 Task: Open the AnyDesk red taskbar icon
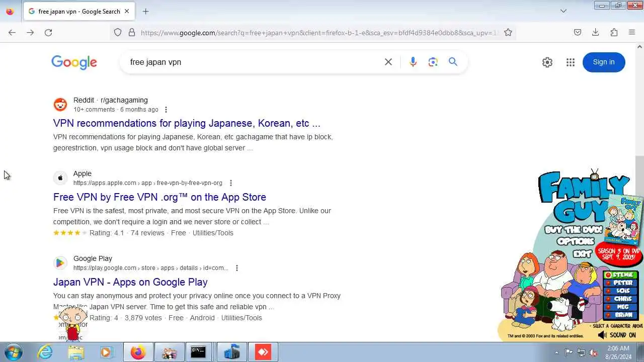[263, 352]
